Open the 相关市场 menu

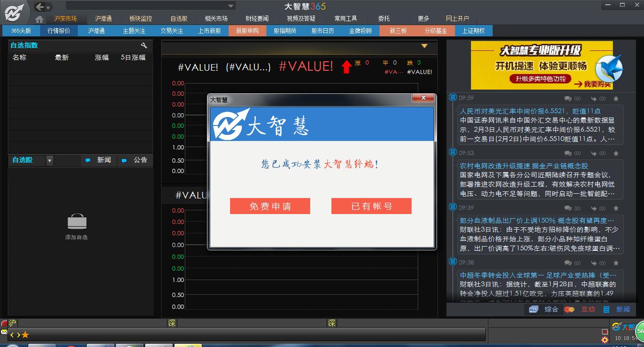pyautogui.click(x=216, y=18)
